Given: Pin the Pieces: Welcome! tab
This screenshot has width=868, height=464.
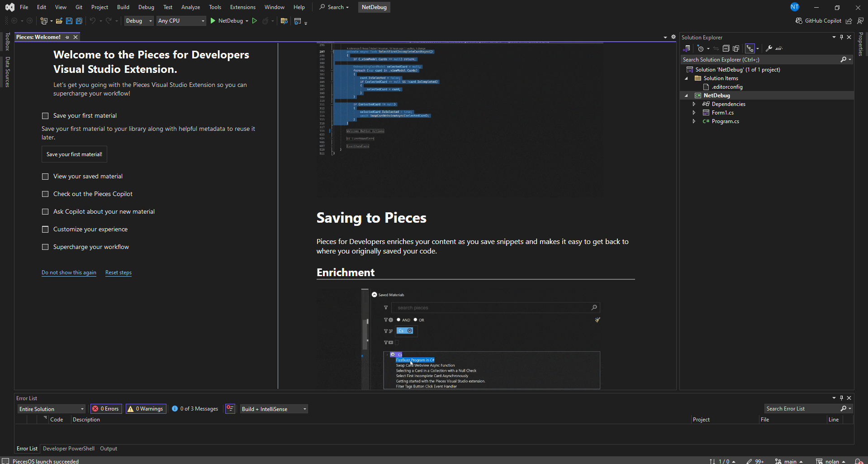Looking at the screenshot, I should [x=67, y=37].
